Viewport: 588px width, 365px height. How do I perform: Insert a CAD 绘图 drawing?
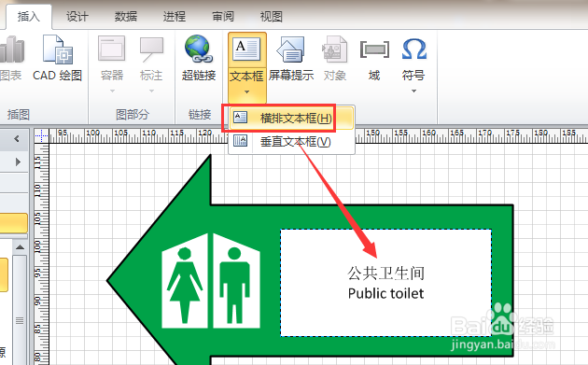click(x=57, y=58)
